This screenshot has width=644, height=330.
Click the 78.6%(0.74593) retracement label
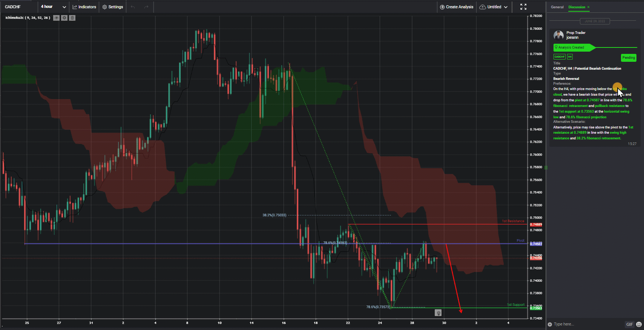[x=335, y=243]
